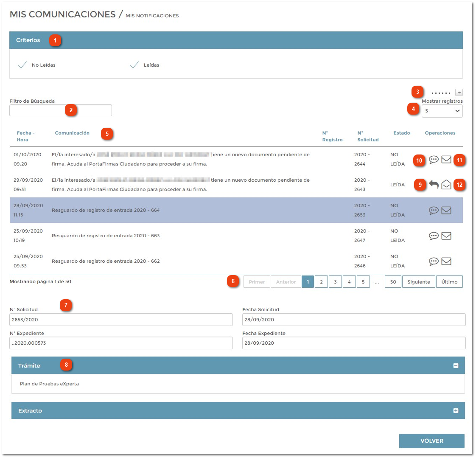Click envelope icon for registro 2020 - 663
This screenshot has width=476, height=458.
pyautogui.click(x=446, y=236)
